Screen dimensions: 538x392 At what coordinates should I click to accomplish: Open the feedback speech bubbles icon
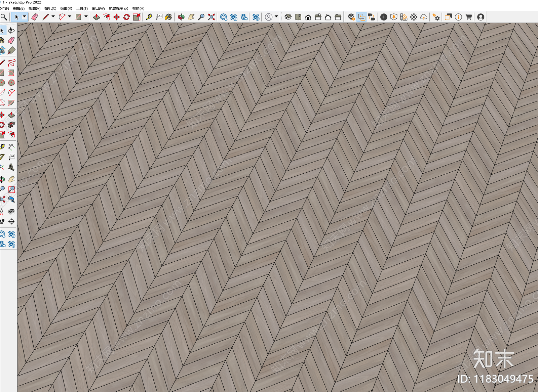tap(448, 17)
